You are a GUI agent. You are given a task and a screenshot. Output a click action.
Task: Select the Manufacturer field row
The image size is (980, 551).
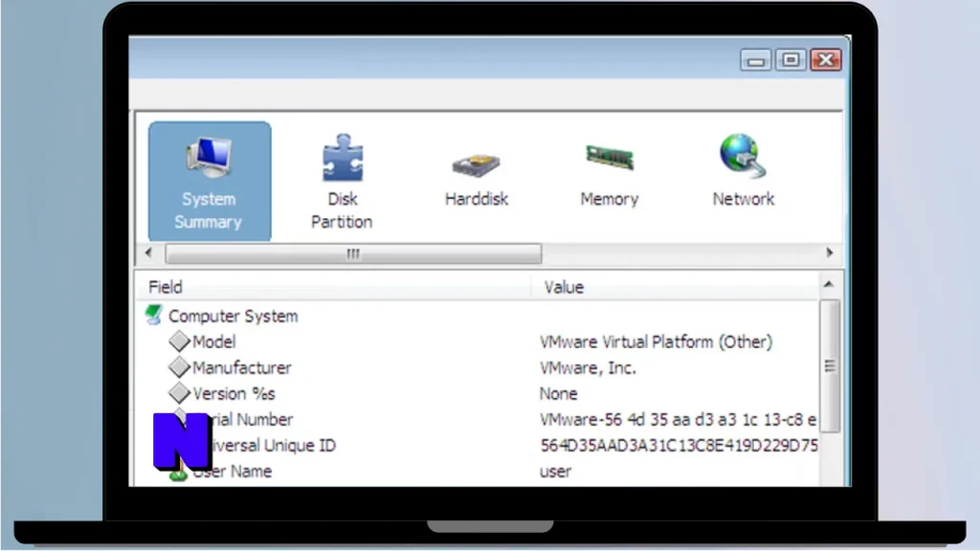tap(478, 367)
